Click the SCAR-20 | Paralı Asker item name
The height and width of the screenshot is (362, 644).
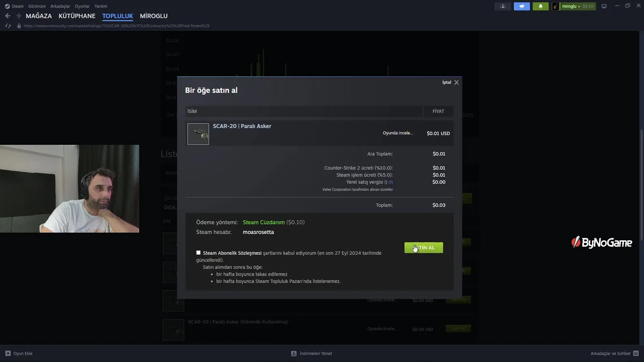[x=242, y=126]
